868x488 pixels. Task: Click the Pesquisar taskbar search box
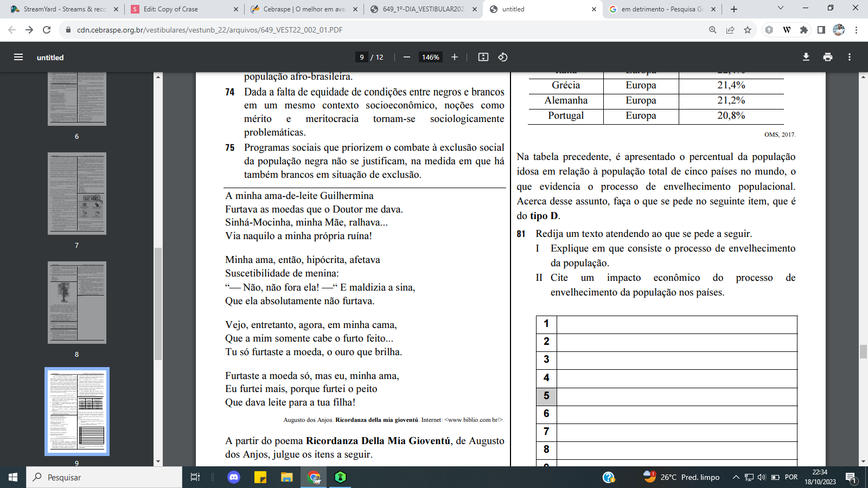[x=104, y=477]
